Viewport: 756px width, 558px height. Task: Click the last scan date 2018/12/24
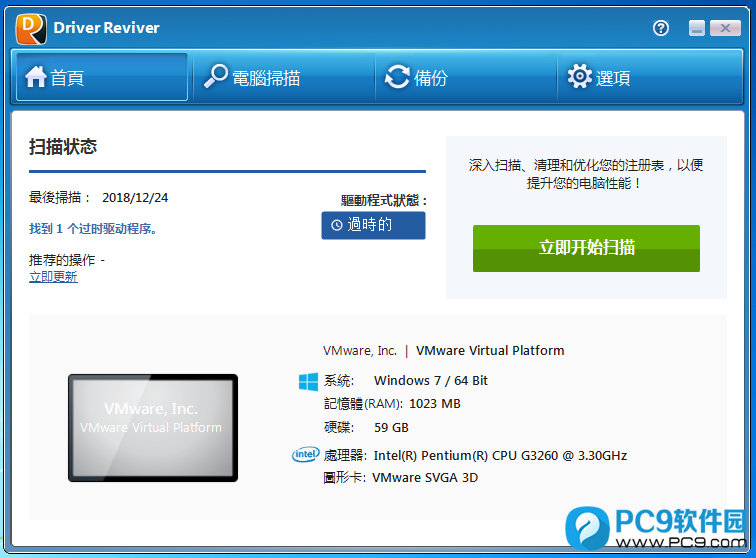coord(135,198)
